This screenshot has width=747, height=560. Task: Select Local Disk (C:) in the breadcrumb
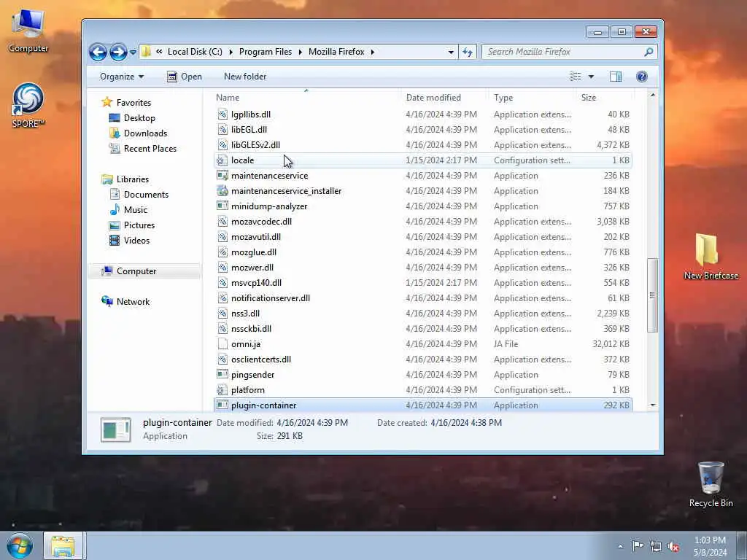click(195, 52)
